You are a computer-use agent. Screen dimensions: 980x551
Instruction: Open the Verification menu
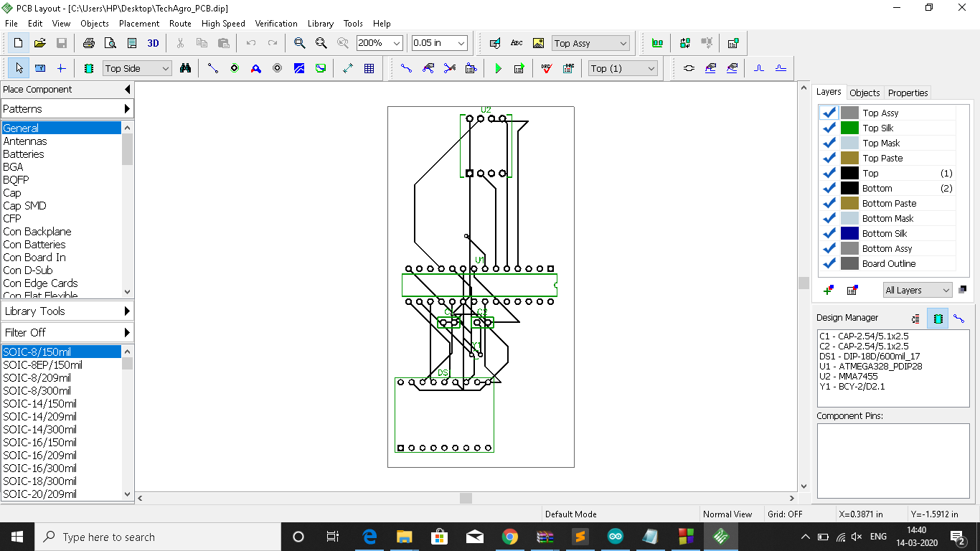click(275, 24)
